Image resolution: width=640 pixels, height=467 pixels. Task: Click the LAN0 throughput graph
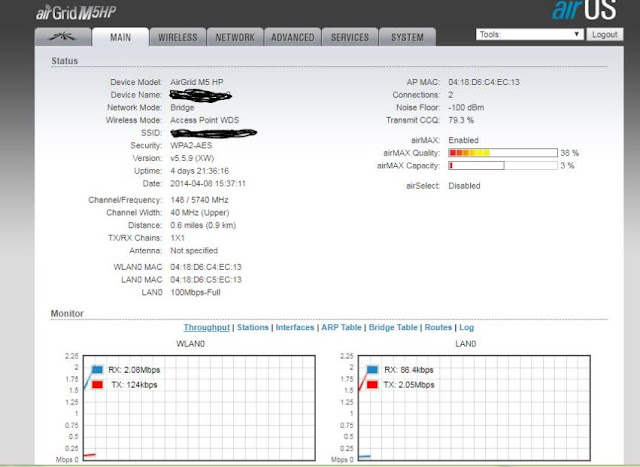point(474,408)
